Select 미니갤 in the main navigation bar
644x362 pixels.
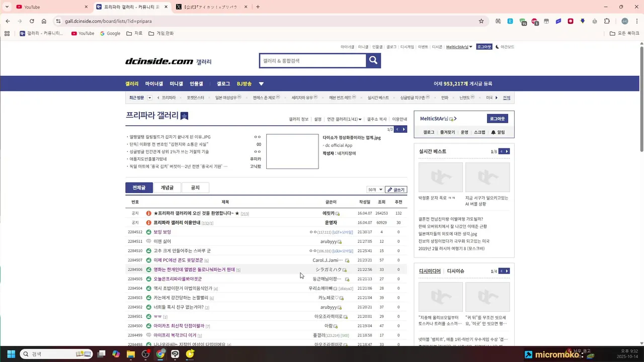pyautogui.click(x=176, y=84)
